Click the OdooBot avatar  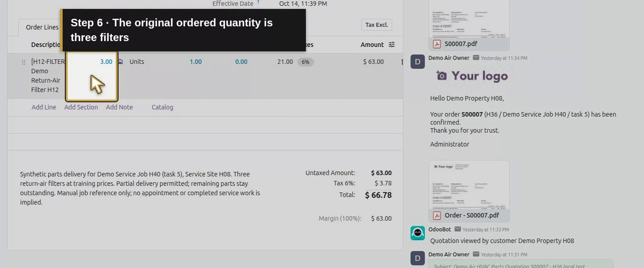coord(418,233)
